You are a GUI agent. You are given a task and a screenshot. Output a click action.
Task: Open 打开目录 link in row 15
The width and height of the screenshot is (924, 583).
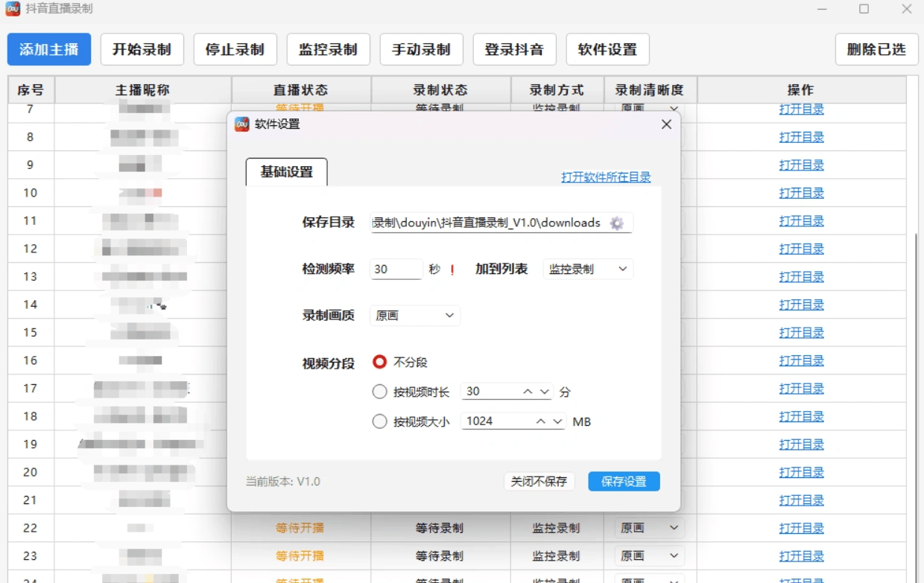click(802, 332)
